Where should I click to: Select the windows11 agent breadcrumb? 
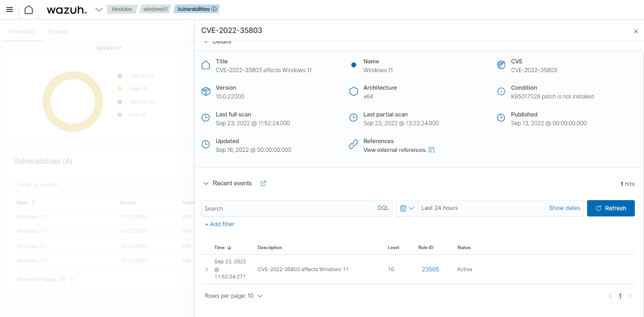[x=155, y=9]
